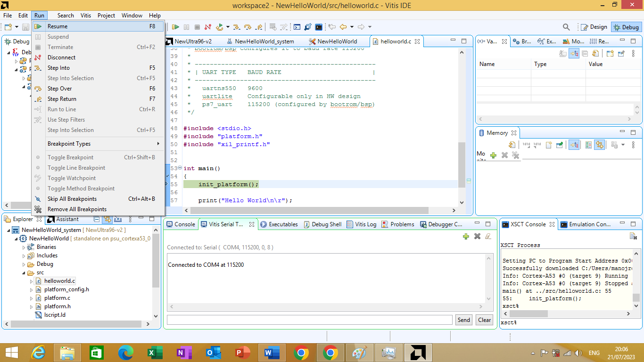Click the gray X in Vitis Serial Terminal toolbar
Screen dimensions: 644x362
coord(477,236)
